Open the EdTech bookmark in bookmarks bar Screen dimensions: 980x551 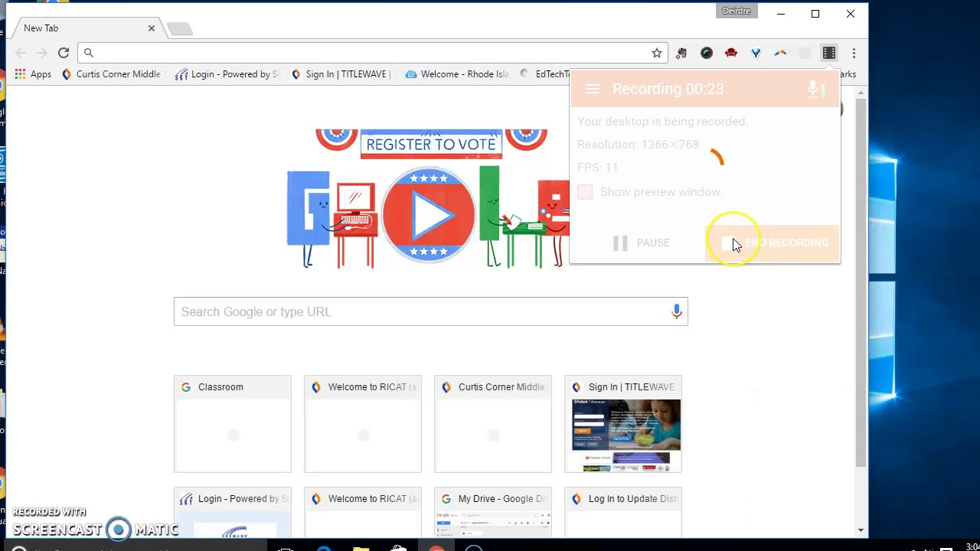[544, 74]
